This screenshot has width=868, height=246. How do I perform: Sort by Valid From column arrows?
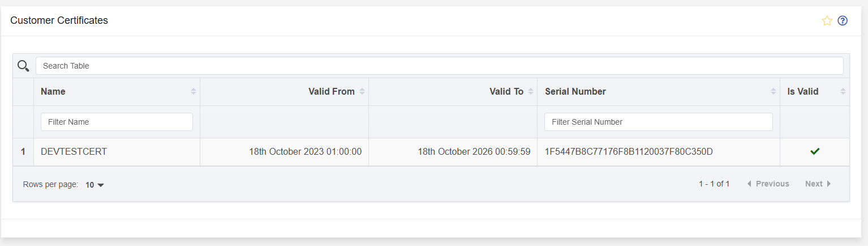pyautogui.click(x=362, y=91)
